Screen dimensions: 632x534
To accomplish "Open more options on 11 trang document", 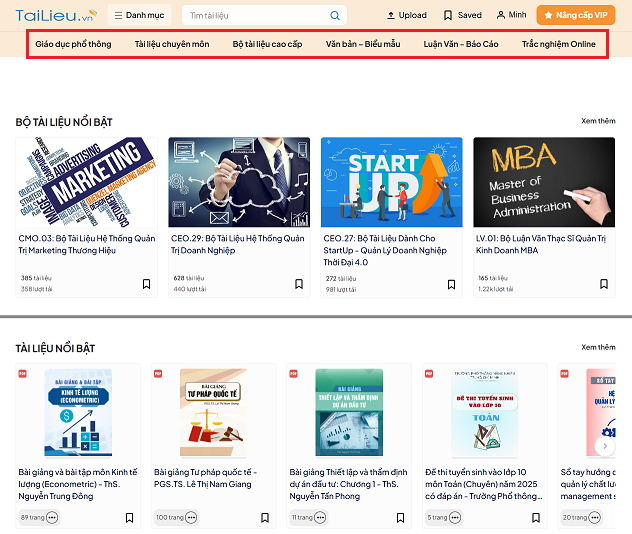I will [320, 517].
